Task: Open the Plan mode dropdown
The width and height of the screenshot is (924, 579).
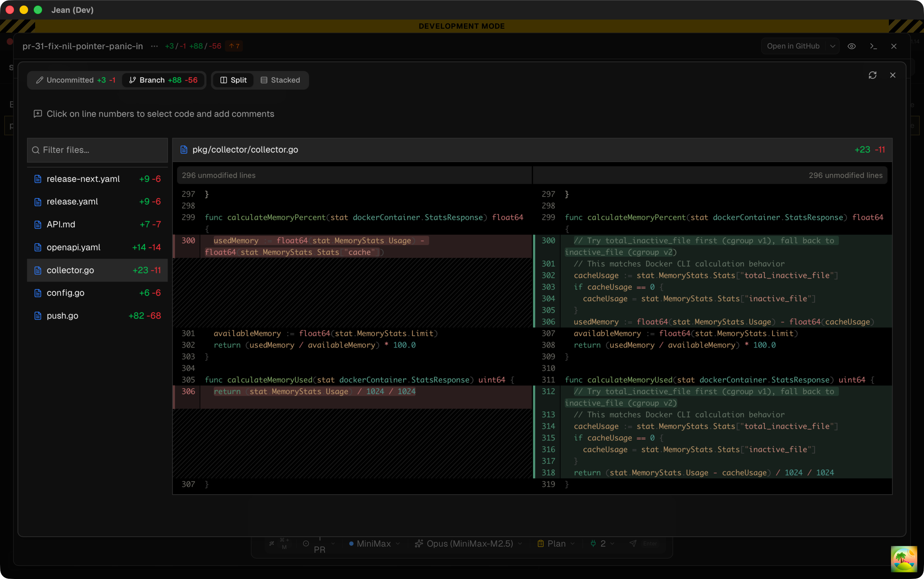Action: tap(556, 543)
